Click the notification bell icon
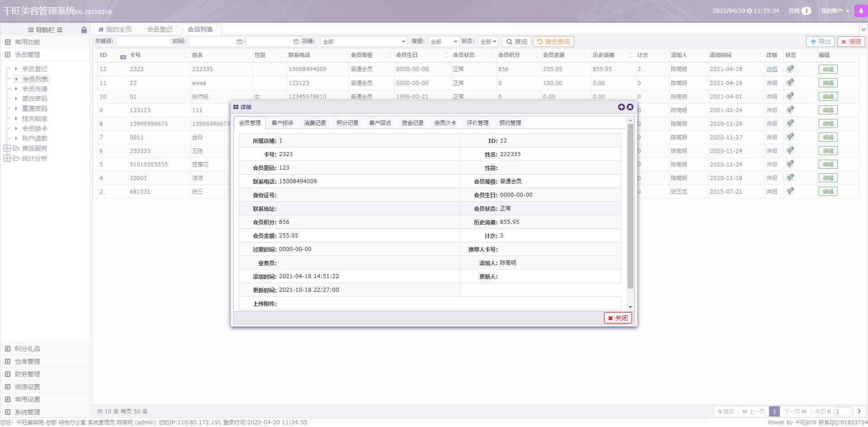The height and width of the screenshot is (427, 868). coord(861,11)
